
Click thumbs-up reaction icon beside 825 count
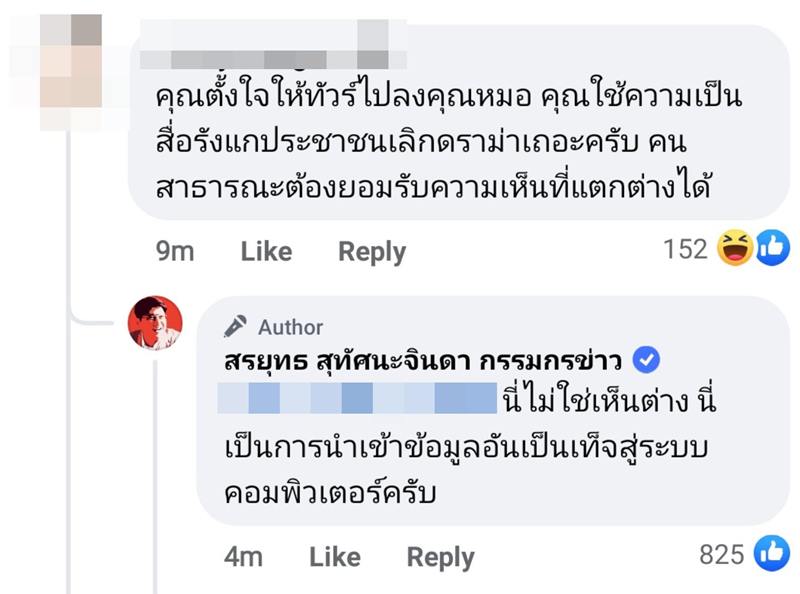coord(772,554)
